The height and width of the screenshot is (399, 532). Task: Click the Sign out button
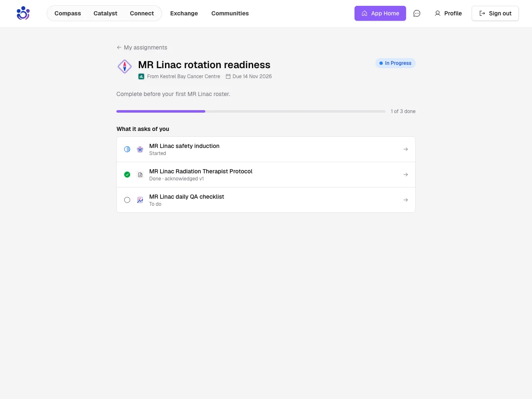495,13
